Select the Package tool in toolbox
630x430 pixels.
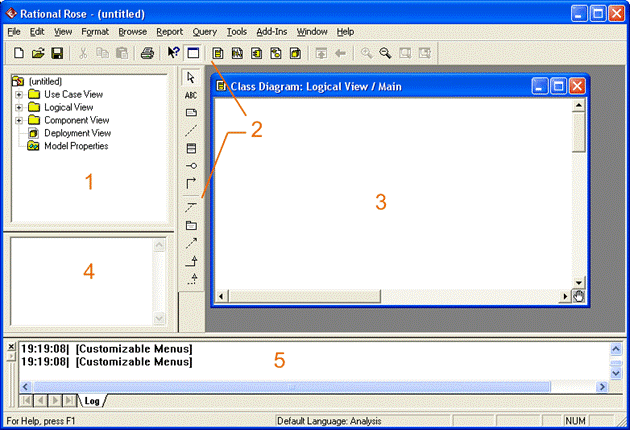[191, 225]
